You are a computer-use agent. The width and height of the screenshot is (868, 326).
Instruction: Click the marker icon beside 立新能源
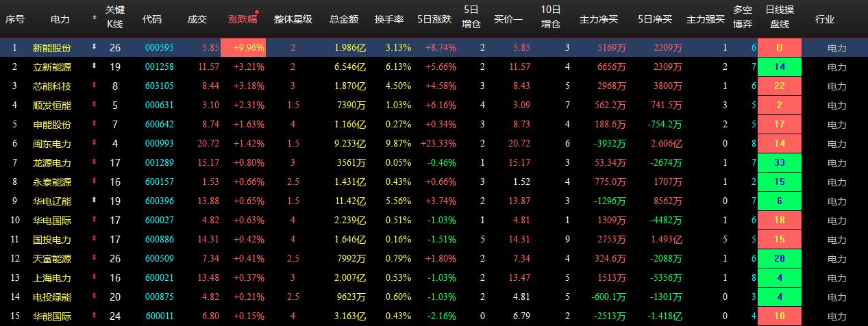tap(94, 67)
